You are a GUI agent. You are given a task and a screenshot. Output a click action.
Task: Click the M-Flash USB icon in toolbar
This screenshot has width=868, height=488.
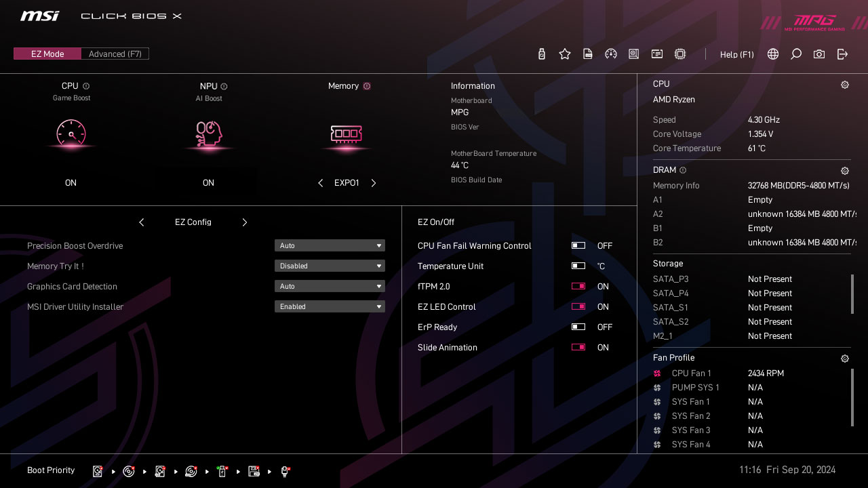coord(541,54)
